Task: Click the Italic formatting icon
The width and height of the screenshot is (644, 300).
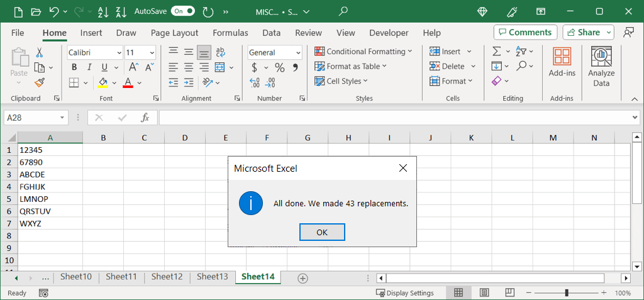Action: click(89, 67)
